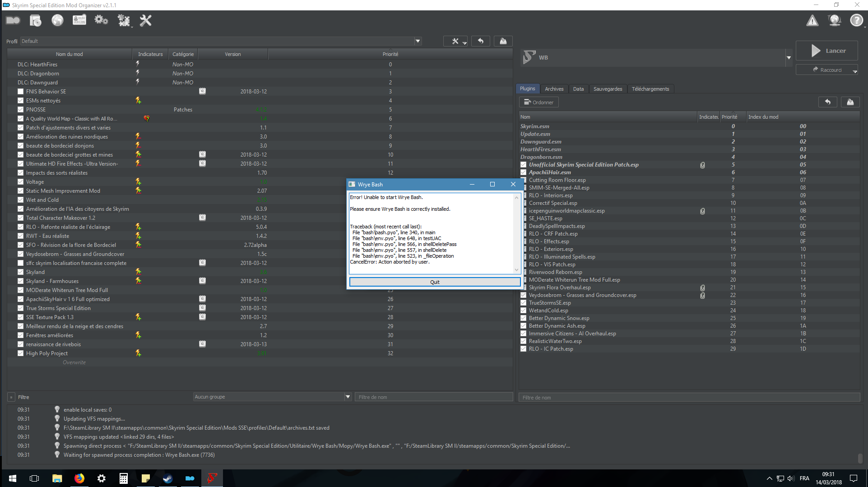This screenshot has width=868, height=487.
Task: Click the Lancer launch button
Action: [x=827, y=51]
